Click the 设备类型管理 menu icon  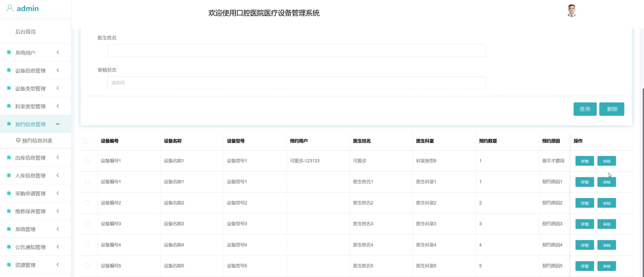click(x=9, y=88)
